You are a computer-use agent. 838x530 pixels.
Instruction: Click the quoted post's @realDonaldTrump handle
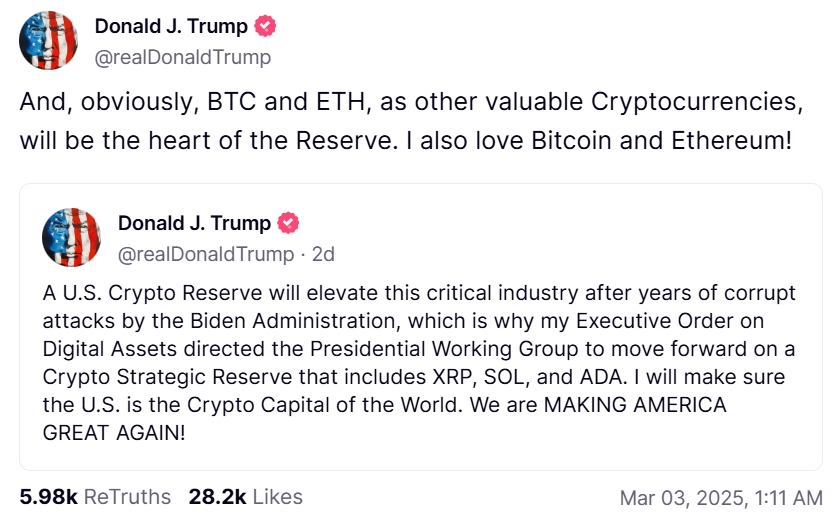coord(206,254)
